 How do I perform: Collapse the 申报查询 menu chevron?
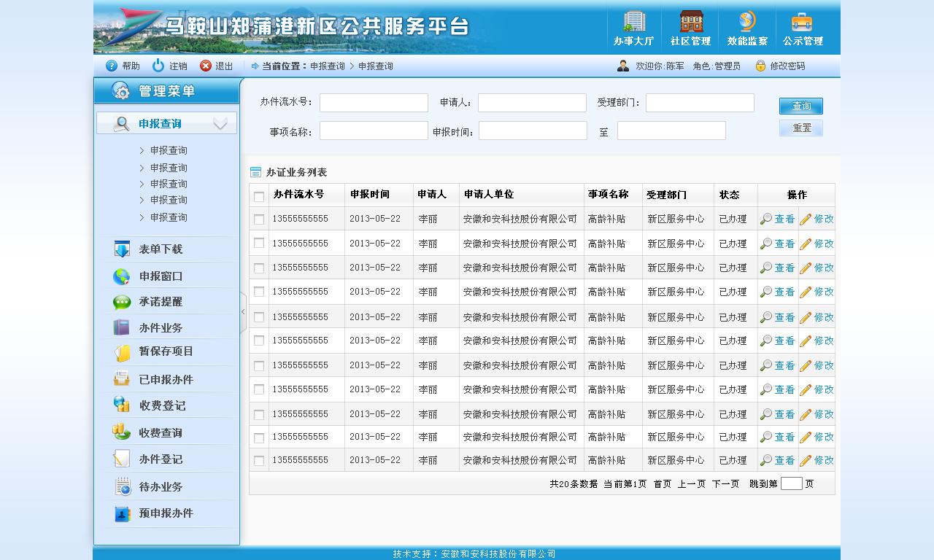[220, 124]
